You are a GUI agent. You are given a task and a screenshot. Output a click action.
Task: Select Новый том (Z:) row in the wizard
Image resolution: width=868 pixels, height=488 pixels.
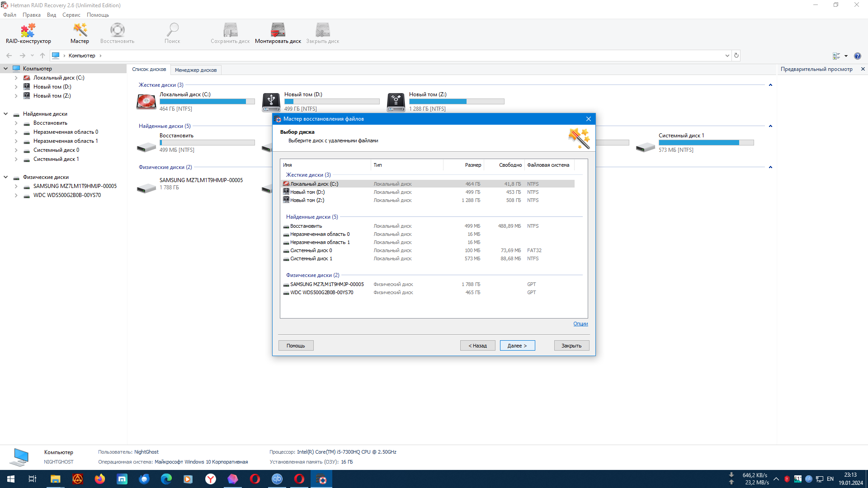(x=428, y=200)
